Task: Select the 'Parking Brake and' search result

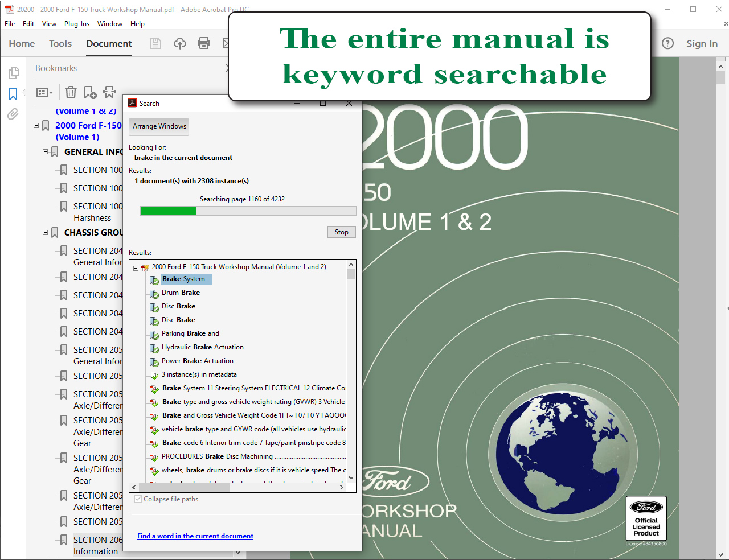Action: click(190, 333)
